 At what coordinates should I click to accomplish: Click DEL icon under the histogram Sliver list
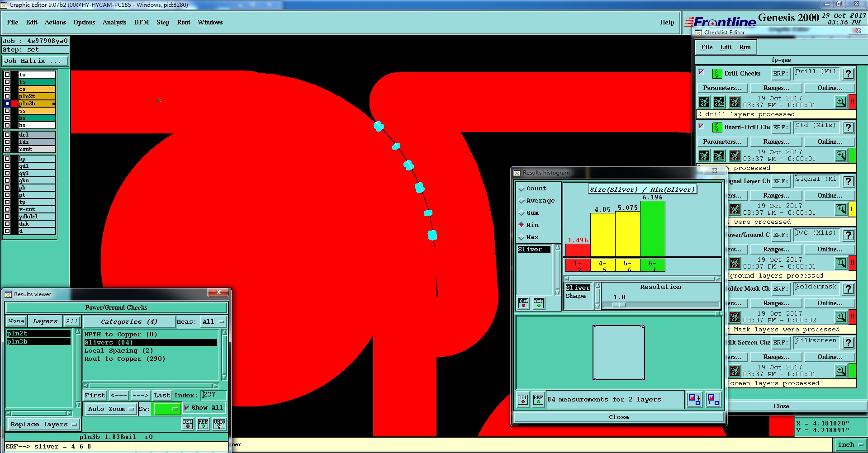pyautogui.click(x=523, y=303)
